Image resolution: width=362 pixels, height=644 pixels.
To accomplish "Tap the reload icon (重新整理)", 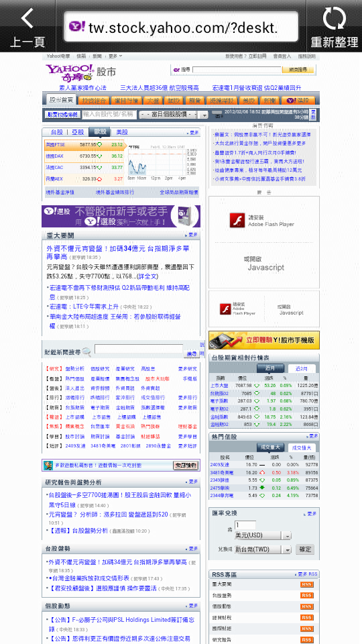I will coord(334,19).
